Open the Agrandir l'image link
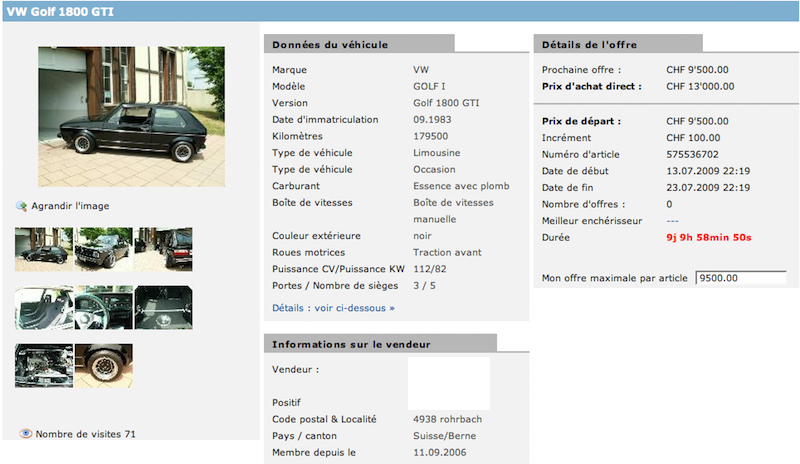 point(70,206)
